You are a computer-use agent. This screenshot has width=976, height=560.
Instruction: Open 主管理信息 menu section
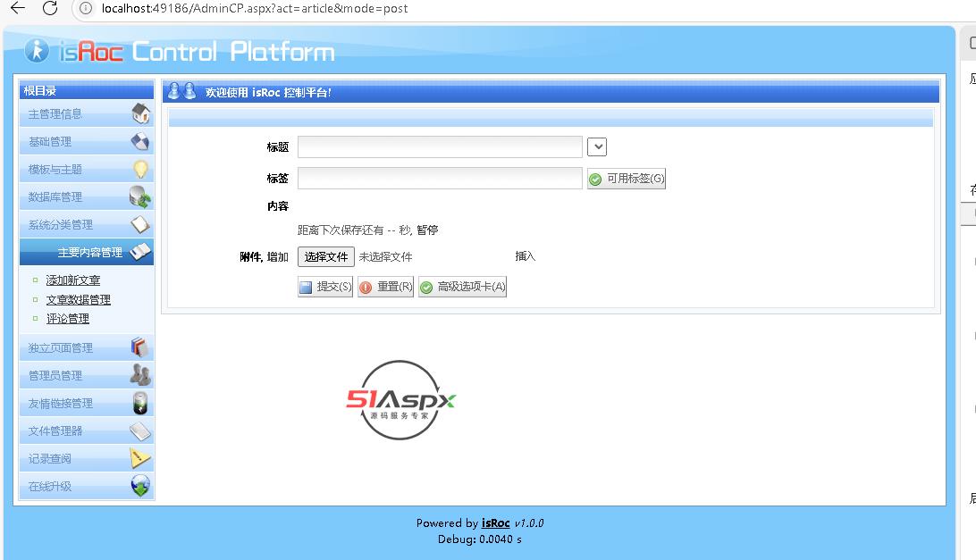(x=87, y=113)
